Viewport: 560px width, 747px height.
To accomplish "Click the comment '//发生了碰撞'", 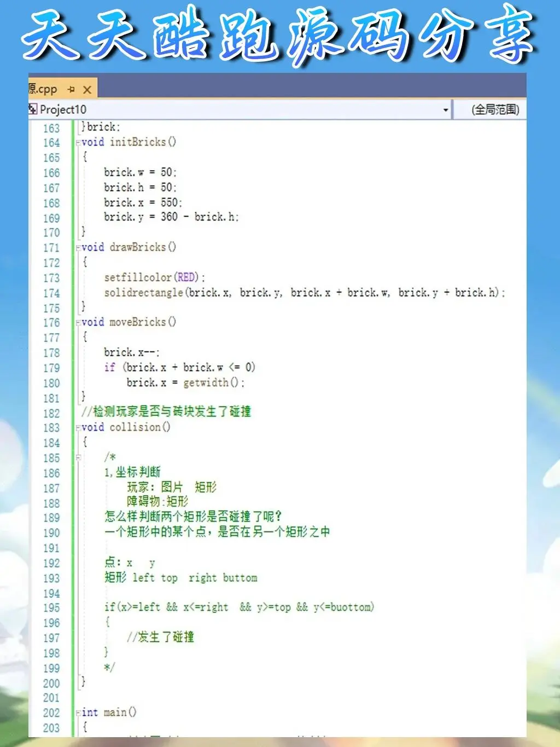I will pos(160,637).
